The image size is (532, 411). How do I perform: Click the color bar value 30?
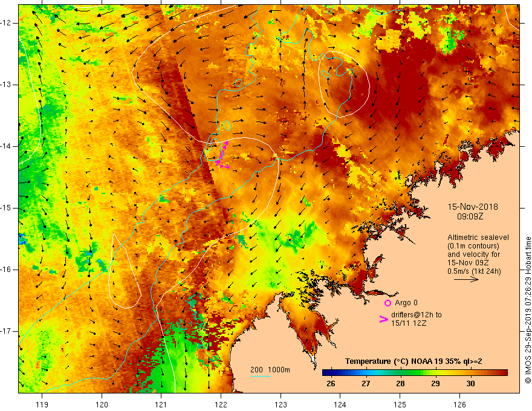click(x=470, y=384)
